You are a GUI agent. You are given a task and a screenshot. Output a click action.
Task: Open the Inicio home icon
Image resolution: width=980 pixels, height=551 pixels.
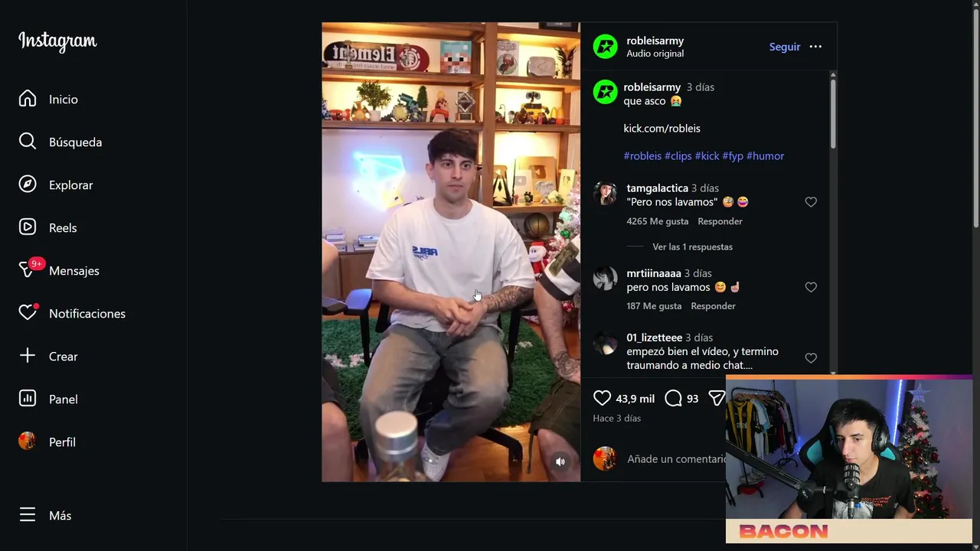[28, 99]
